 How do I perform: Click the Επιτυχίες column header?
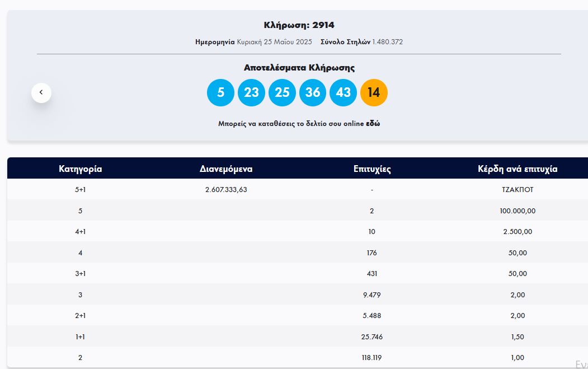(x=372, y=169)
